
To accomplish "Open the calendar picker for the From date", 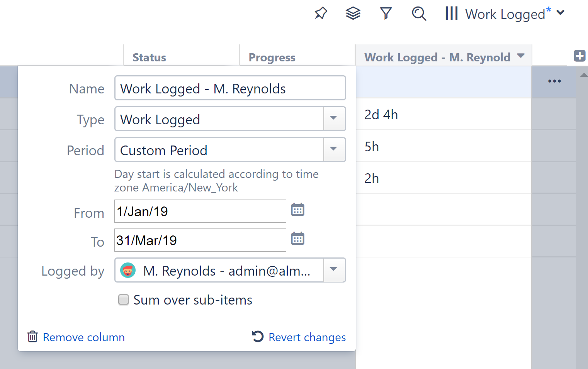I will pyautogui.click(x=297, y=210).
